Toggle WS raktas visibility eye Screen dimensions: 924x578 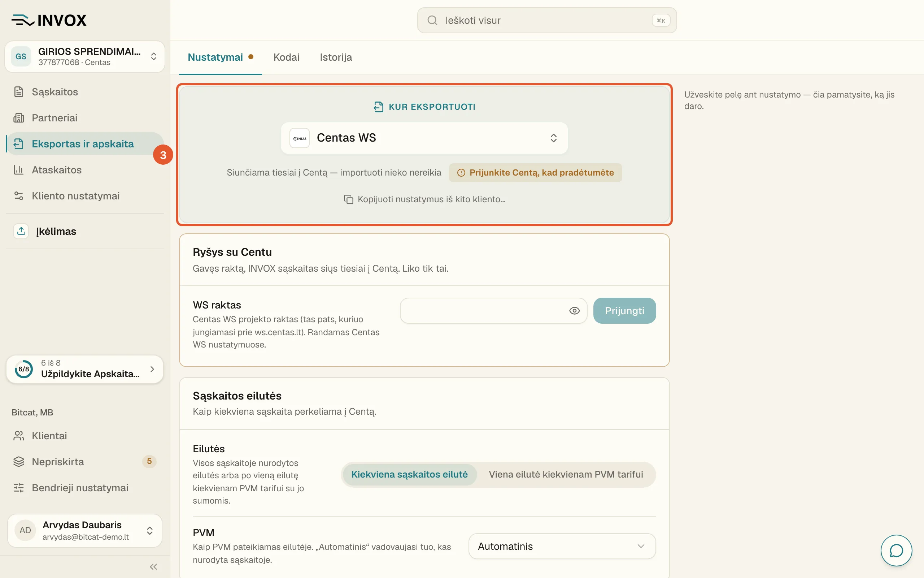(574, 311)
